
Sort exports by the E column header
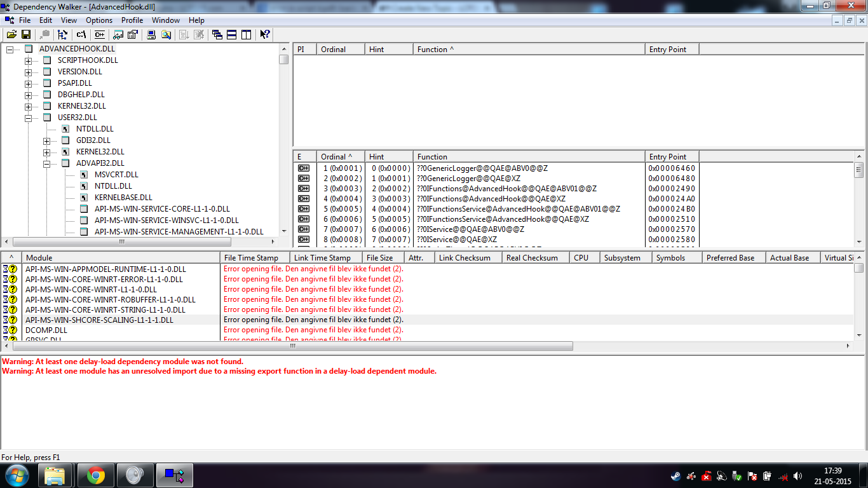(x=305, y=157)
